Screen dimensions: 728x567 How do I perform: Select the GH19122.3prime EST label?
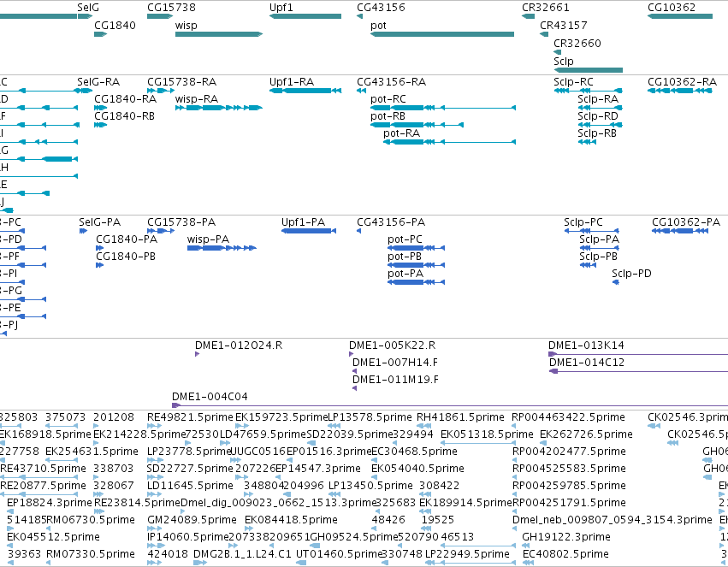click(x=566, y=537)
